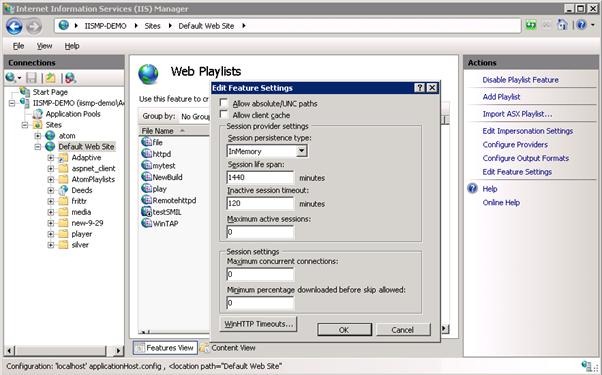602x375 pixels.
Task: Click Disable Playlist Feature link
Action: (x=520, y=80)
